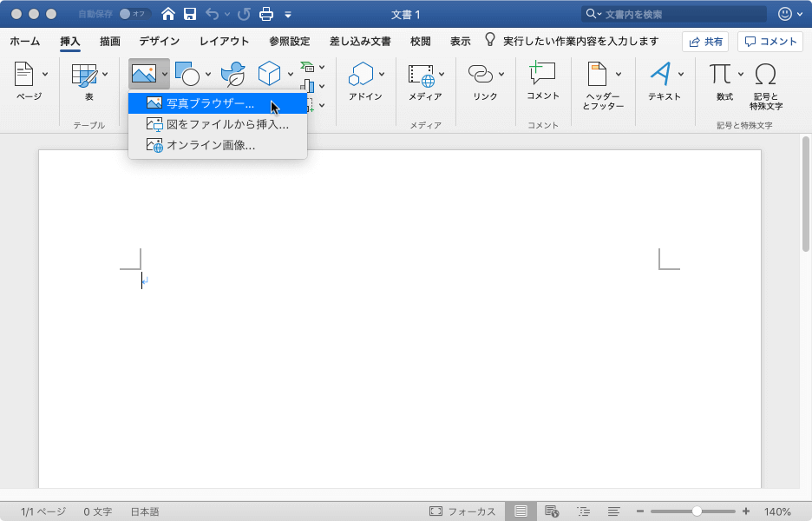Click the Tell Me lightbulb field
The height and width of the screenshot is (521, 812).
click(572, 41)
